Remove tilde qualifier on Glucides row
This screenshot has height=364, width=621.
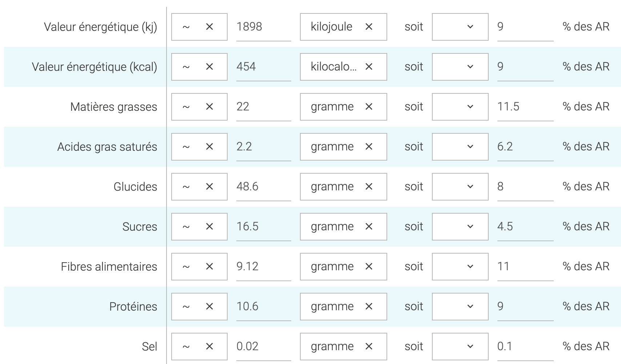click(209, 187)
